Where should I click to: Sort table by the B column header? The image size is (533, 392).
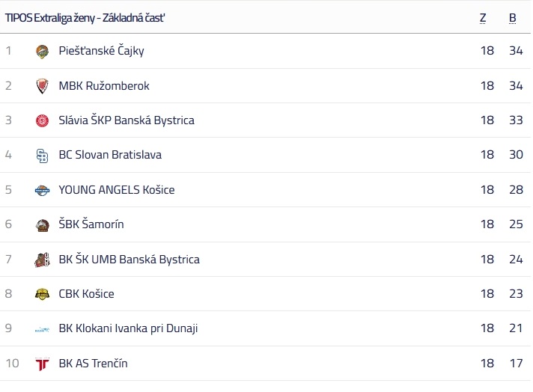(x=513, y=18)
